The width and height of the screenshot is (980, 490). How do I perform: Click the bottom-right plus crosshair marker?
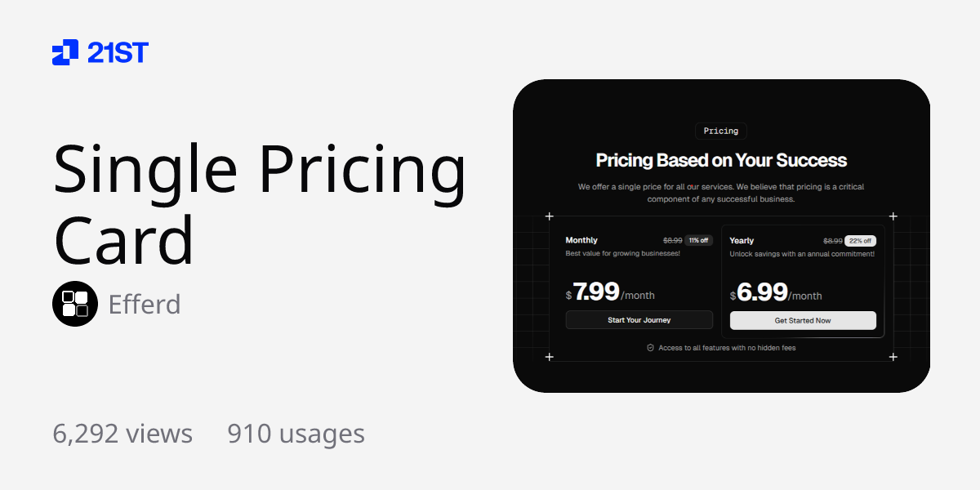click(893, 357)
